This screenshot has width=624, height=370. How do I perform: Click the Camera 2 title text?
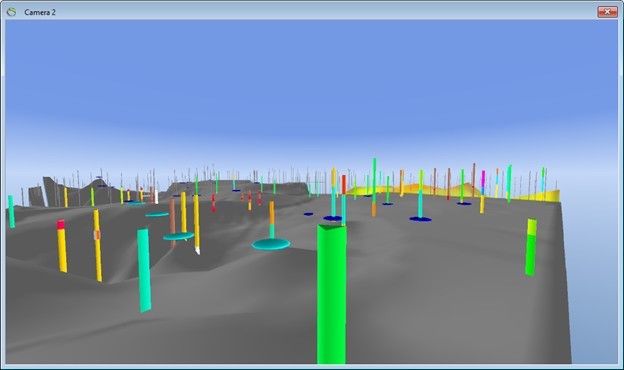point(40,12)
